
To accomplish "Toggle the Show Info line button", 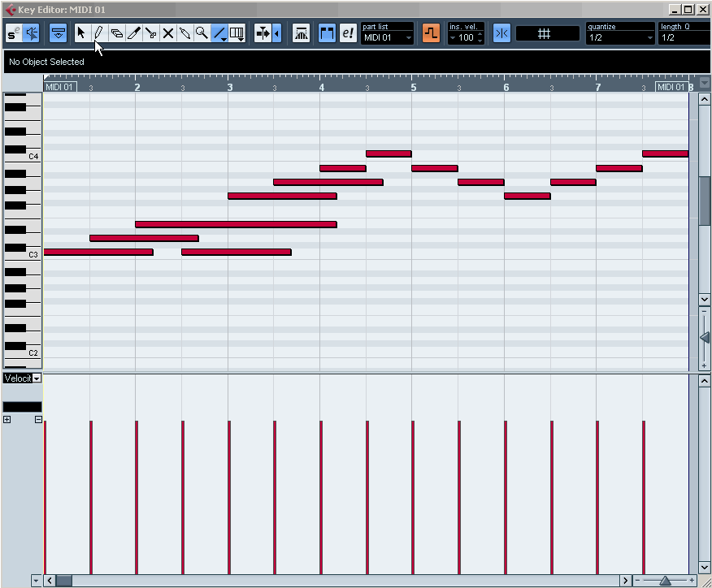I will click(x=58, y=33).
